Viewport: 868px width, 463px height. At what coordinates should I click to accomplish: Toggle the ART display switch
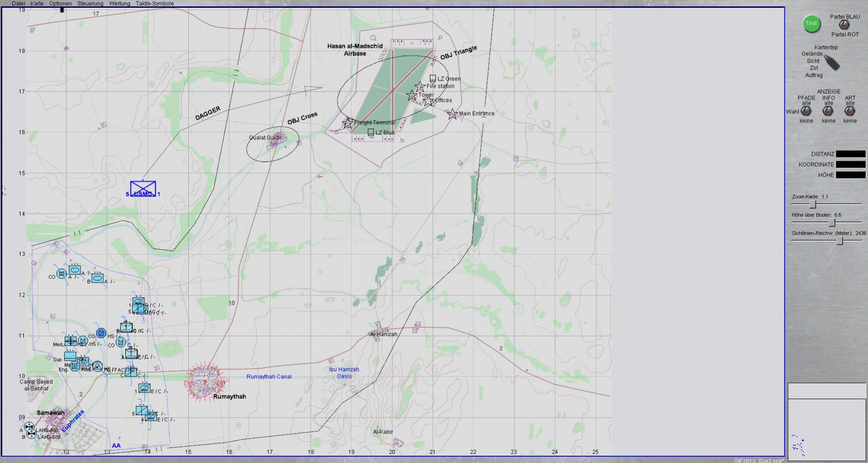click(x=850, y=111)
